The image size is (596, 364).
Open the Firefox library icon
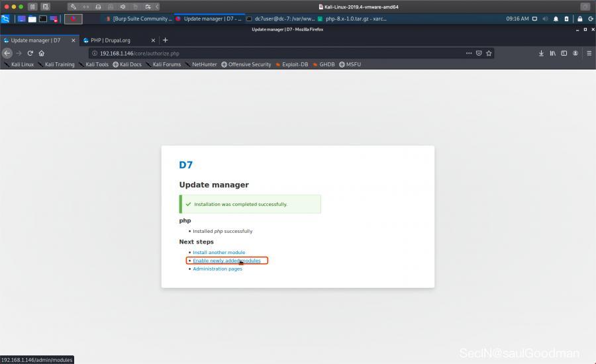[x=552, y=53]
